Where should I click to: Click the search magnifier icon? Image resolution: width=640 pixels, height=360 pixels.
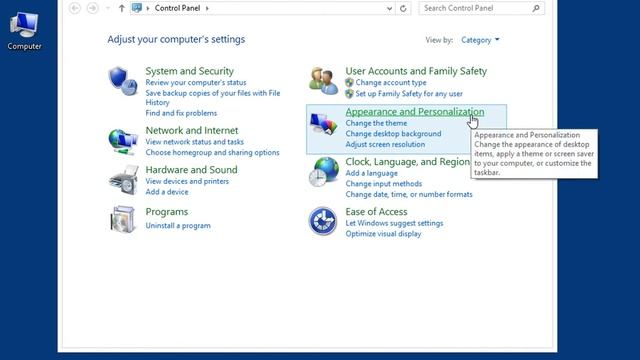tap(536, 8)
